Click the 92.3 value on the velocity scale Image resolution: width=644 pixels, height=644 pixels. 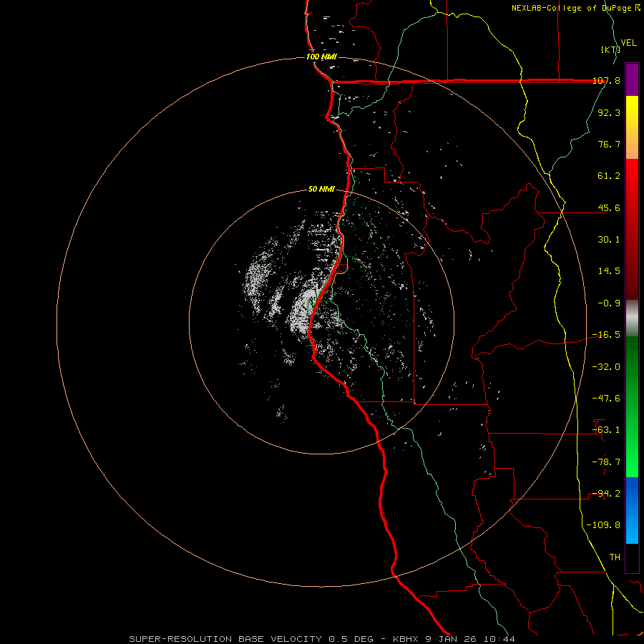point(609,112)
